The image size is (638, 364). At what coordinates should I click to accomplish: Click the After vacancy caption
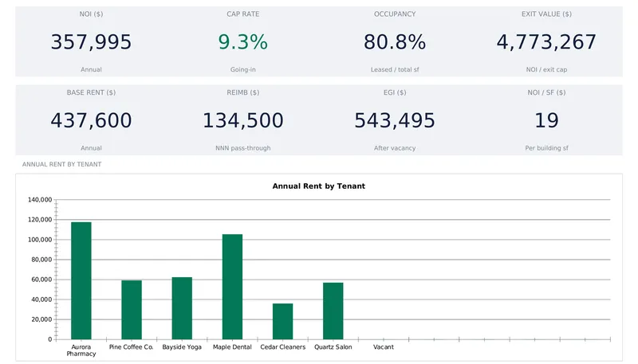point(395,148)
